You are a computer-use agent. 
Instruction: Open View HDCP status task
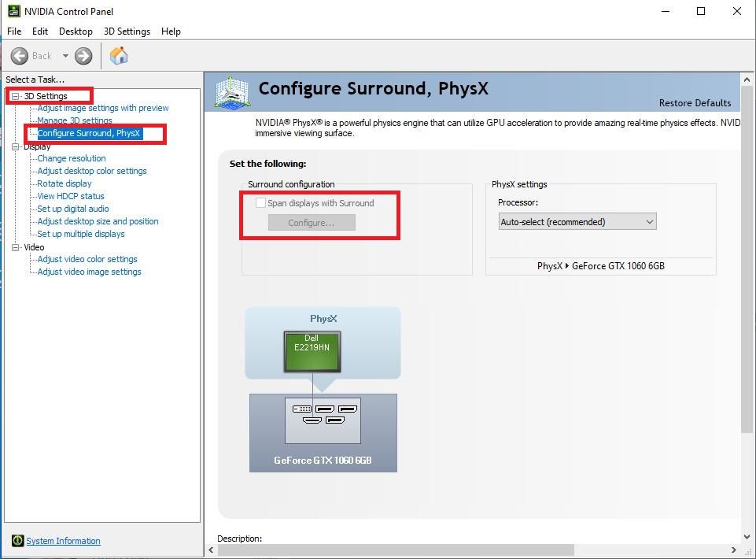click(x=71, y=196)
